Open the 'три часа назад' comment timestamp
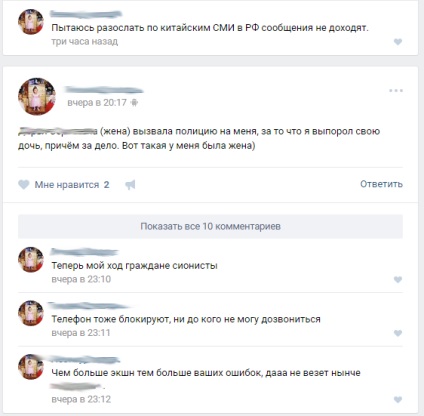The height and width of the screenshot is (416, 424). coord(85,42)
